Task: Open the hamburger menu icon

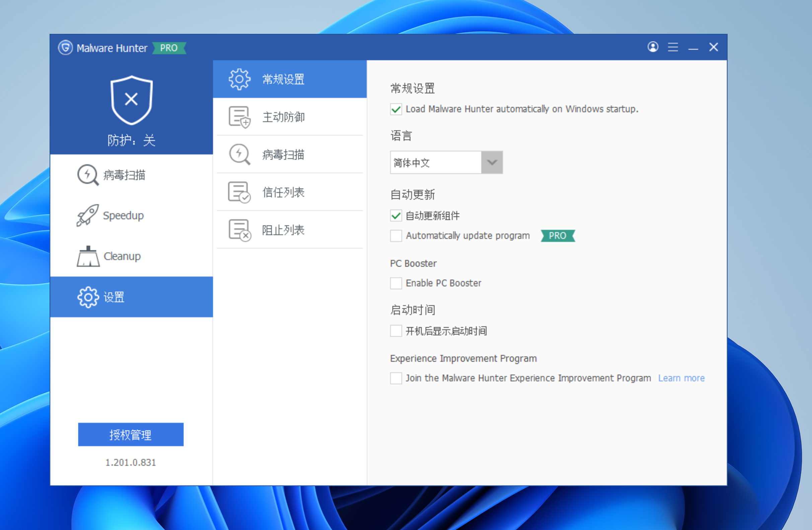Action: coord(672,47)
